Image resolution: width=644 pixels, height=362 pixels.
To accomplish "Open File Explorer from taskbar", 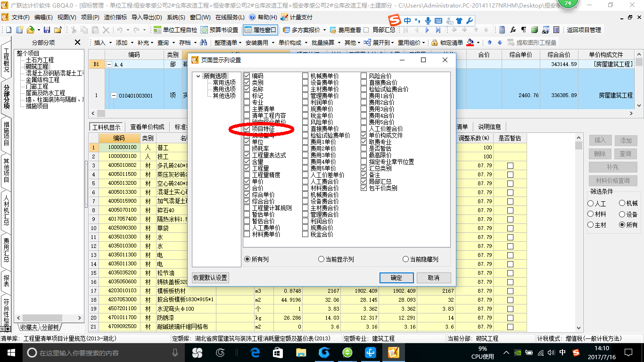I will (x=301, y=353).
